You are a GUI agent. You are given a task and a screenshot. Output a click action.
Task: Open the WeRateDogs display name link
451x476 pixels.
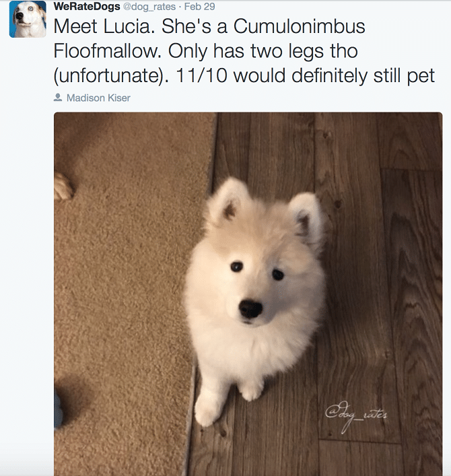(x=87, y=6)
